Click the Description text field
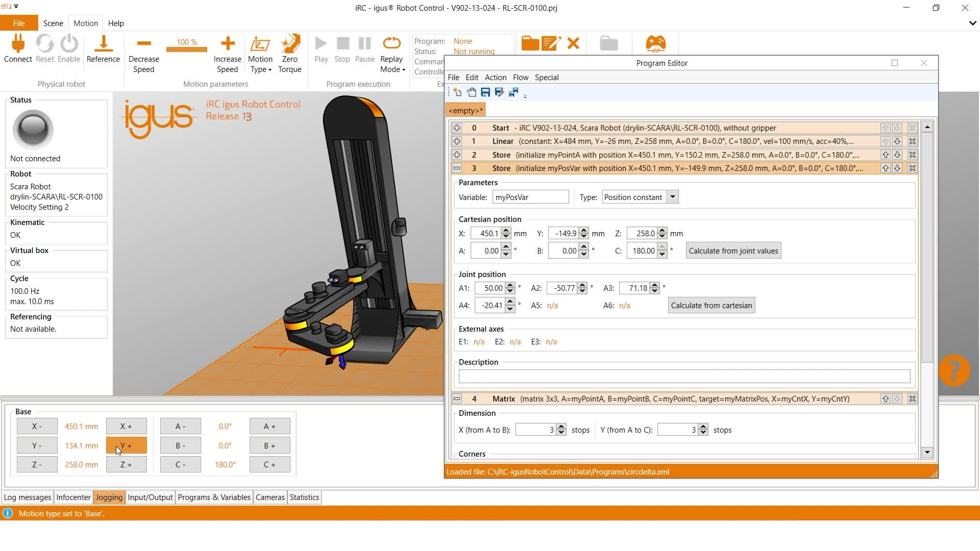The image size is (980, 551). 684,376
